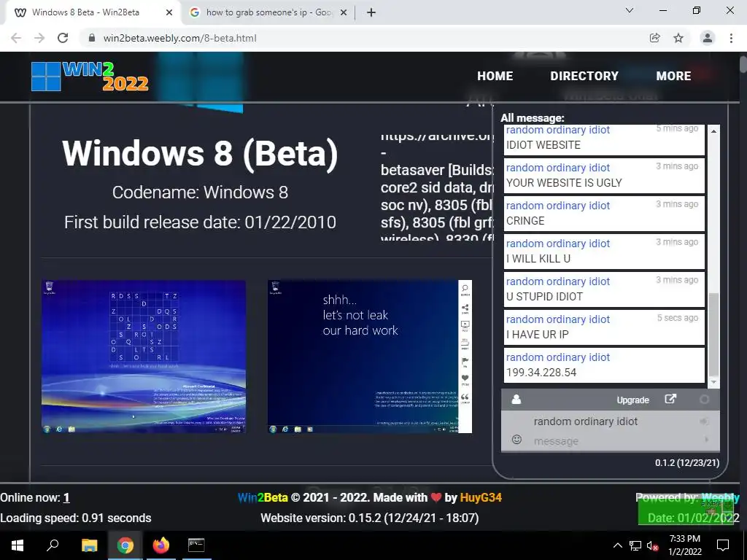Image resolution: width=747 pixels, height=560 pixels.
Task: Expand hidden system tray icons chevron
Action: (617, 545)
